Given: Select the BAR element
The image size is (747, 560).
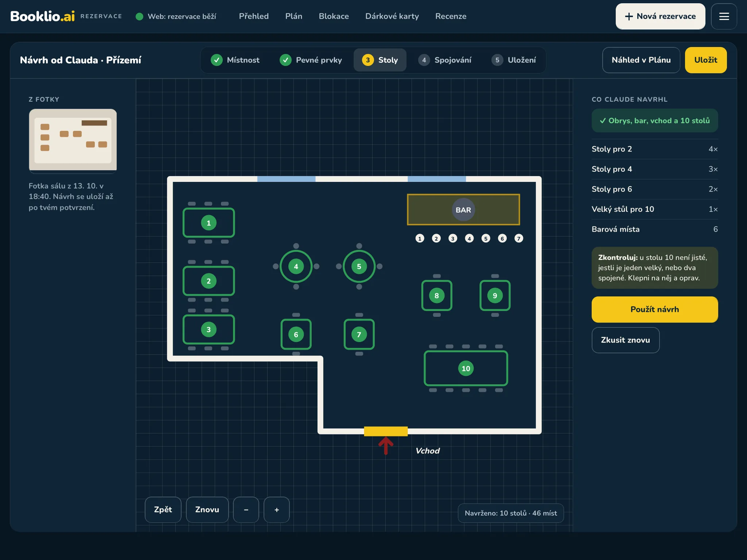Looking at the screenshot, I should (x=464, y=210).
